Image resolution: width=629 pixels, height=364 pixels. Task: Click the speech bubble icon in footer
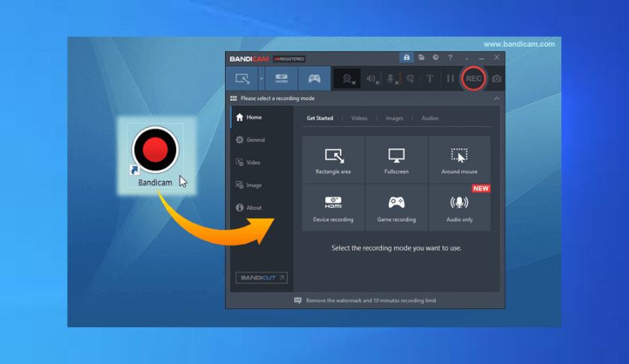tap(298, 301)
